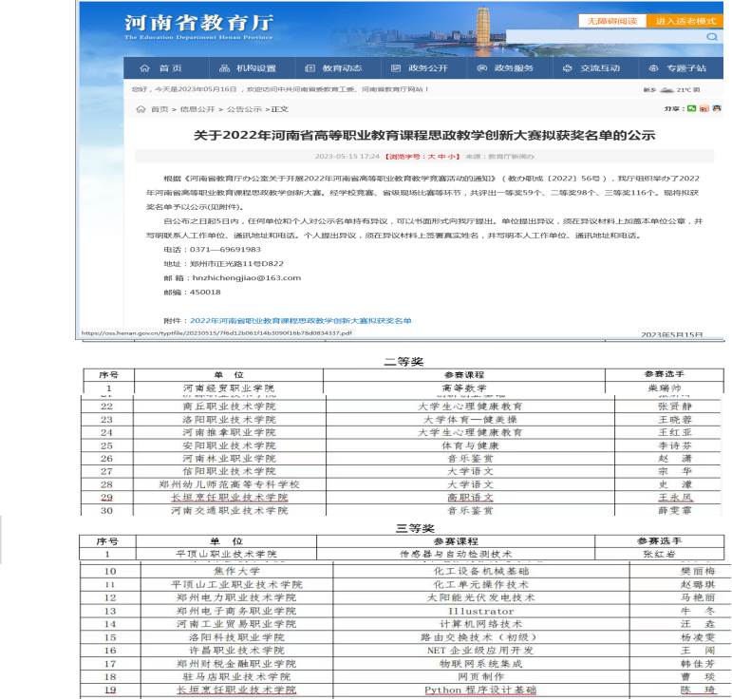Click the 三等奖 table heading

pos(415,528)
